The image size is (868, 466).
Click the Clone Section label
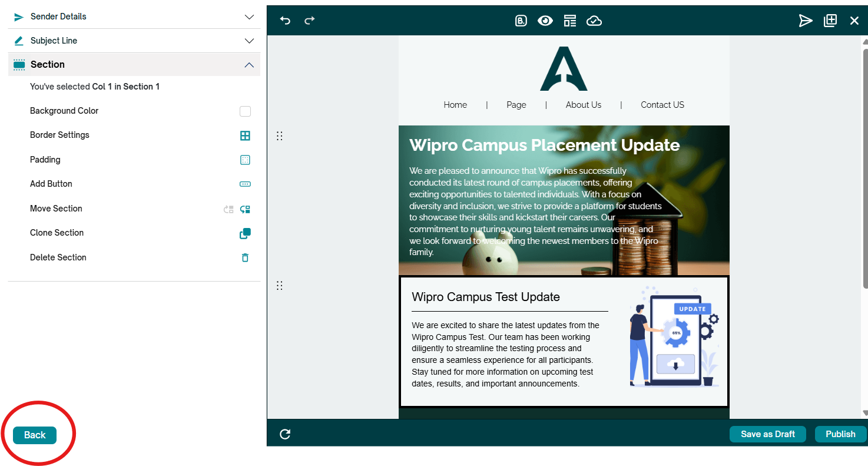57,233
